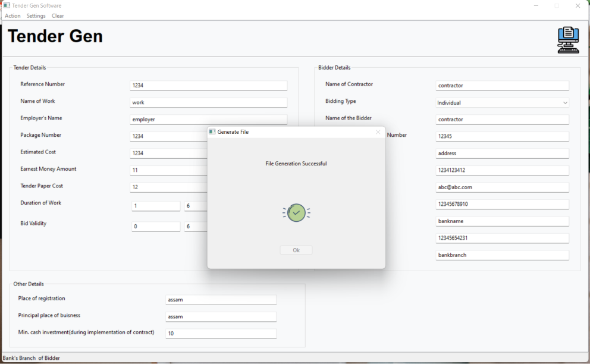Click the Package Number input field

[x=168, y=136]
